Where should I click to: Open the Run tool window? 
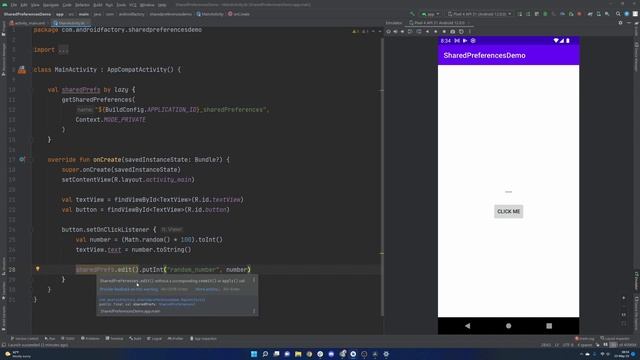50,339
